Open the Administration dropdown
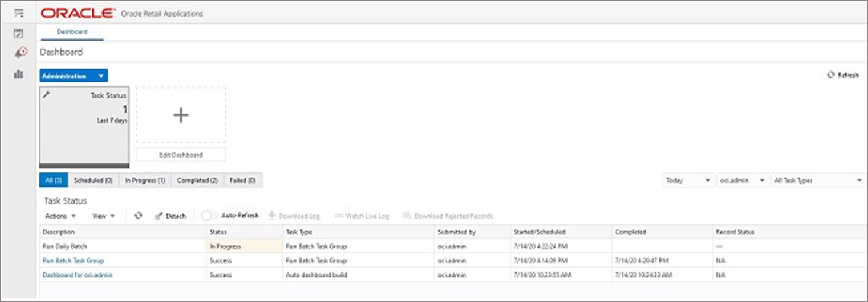The width and height of the screenshot is (868, 302). (73, 76)
